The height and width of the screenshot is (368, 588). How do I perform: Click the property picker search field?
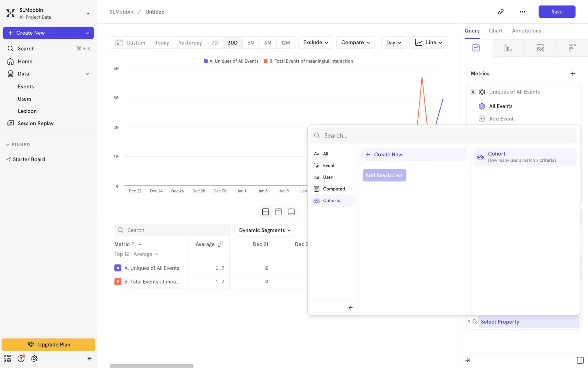(x=443, y=136)
